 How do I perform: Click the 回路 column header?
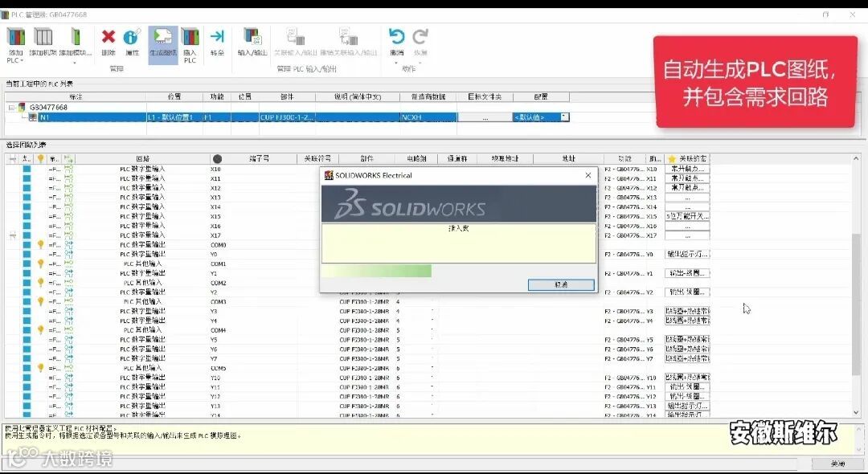[x=143, y=159]
